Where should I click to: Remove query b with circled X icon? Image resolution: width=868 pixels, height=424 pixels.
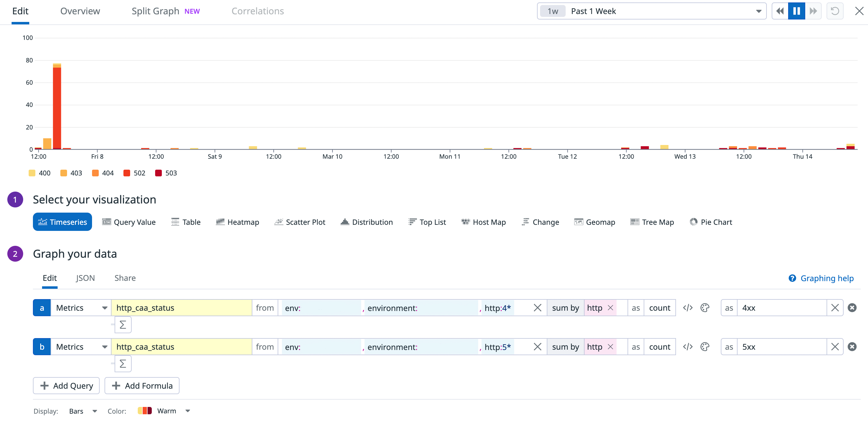852,347
